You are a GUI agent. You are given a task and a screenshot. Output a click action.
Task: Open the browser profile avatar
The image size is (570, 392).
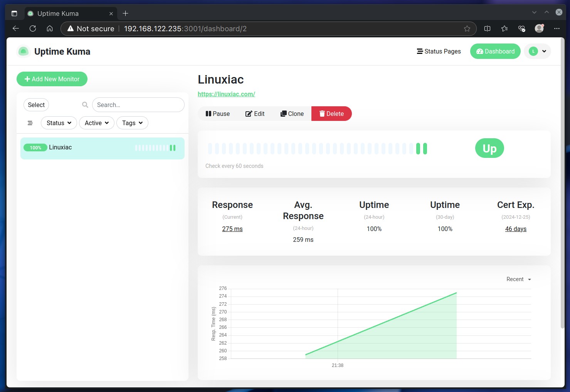click(x=539, y=28)
